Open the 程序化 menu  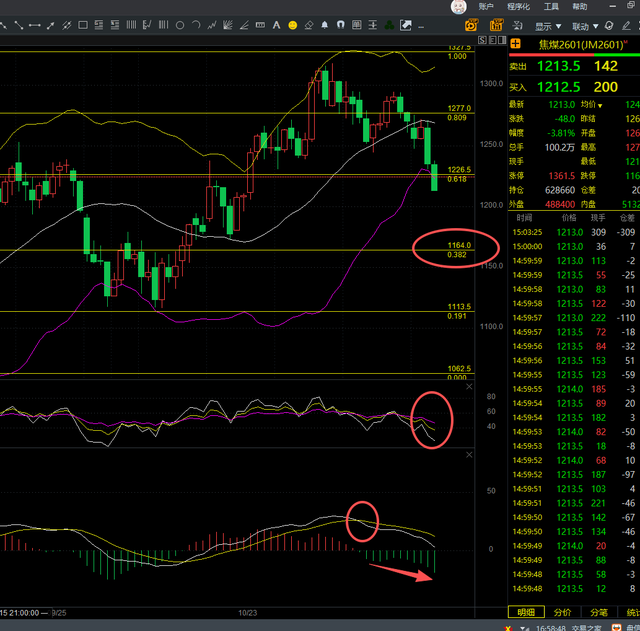coord(518,7)
